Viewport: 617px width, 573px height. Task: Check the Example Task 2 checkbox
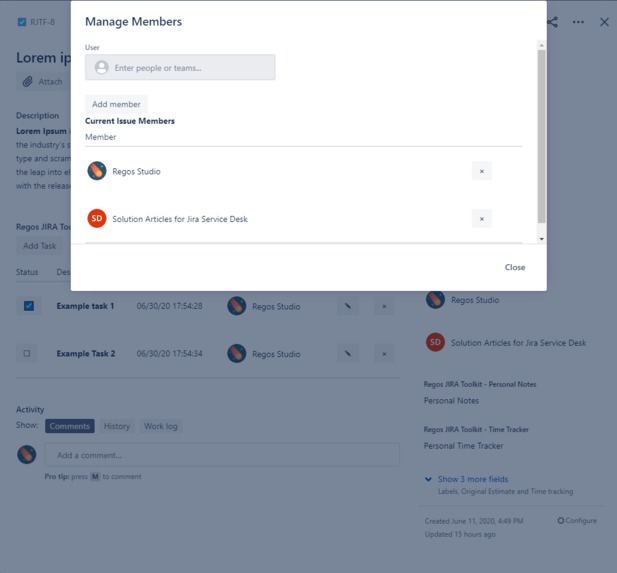(27, 353)
